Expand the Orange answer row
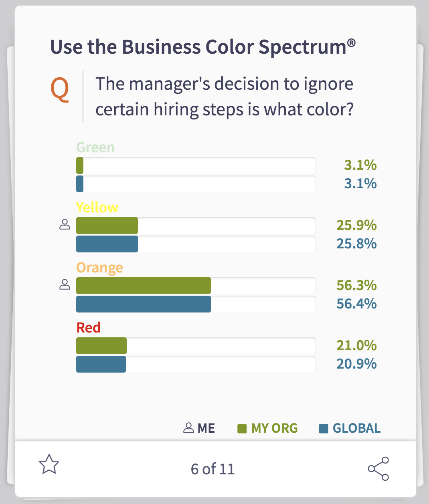Viewport: 429px width, 504px height. click(99, 267)
